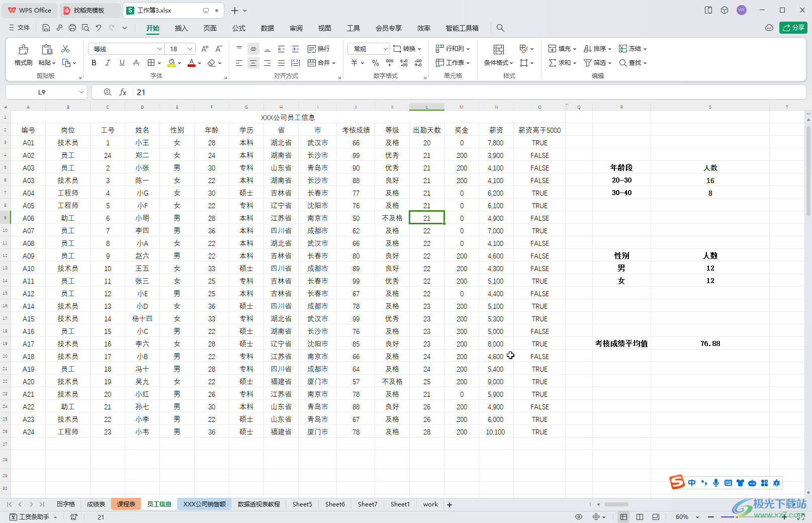Viewport: 812px width, 523px height.
Task: Click Conditional Formatting (条件格式) button
Action: [x=499, y=54]
